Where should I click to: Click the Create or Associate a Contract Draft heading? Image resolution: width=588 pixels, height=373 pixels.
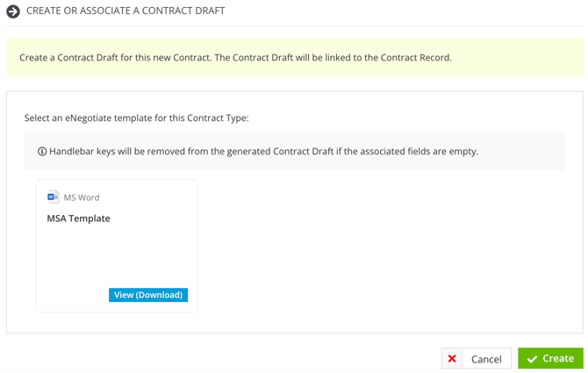(125, 11)
